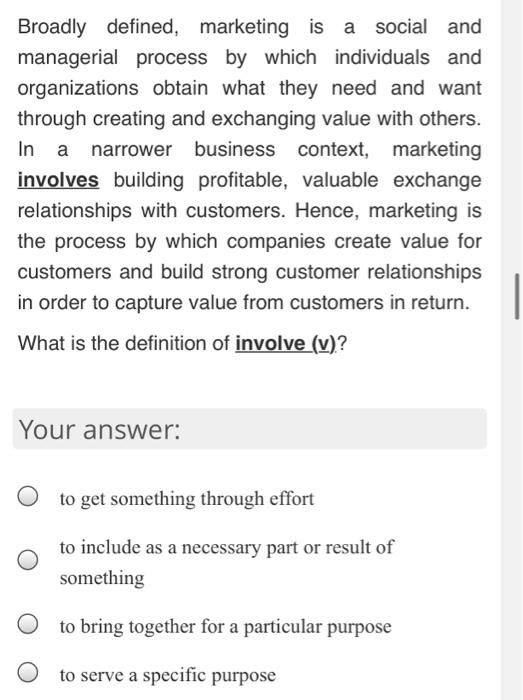Image resolution: width=523 pixels, height=700 pixels.
Task: Click the label 'to include as a necessary part or result of'
Action: coord(227,547)
